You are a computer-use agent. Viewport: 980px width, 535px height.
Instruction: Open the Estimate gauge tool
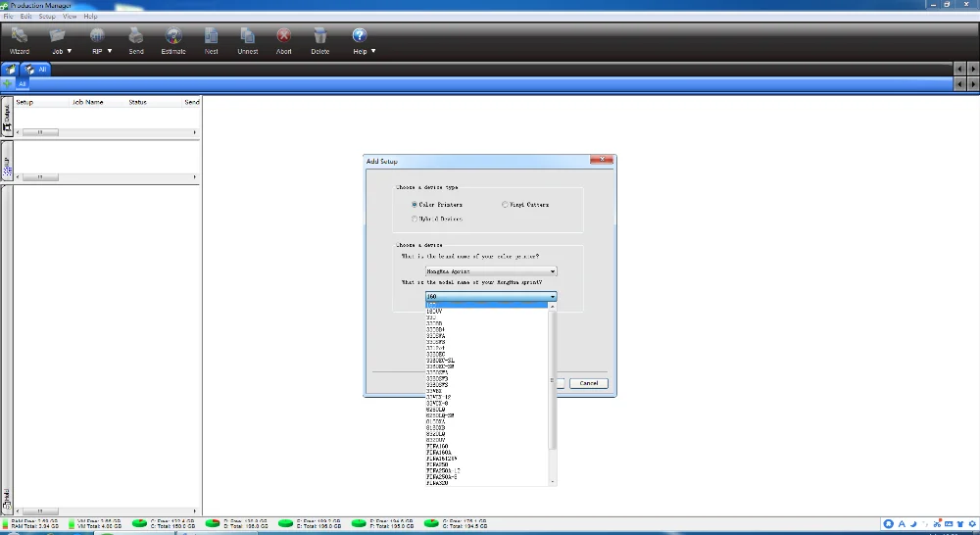tap(173, 41)
